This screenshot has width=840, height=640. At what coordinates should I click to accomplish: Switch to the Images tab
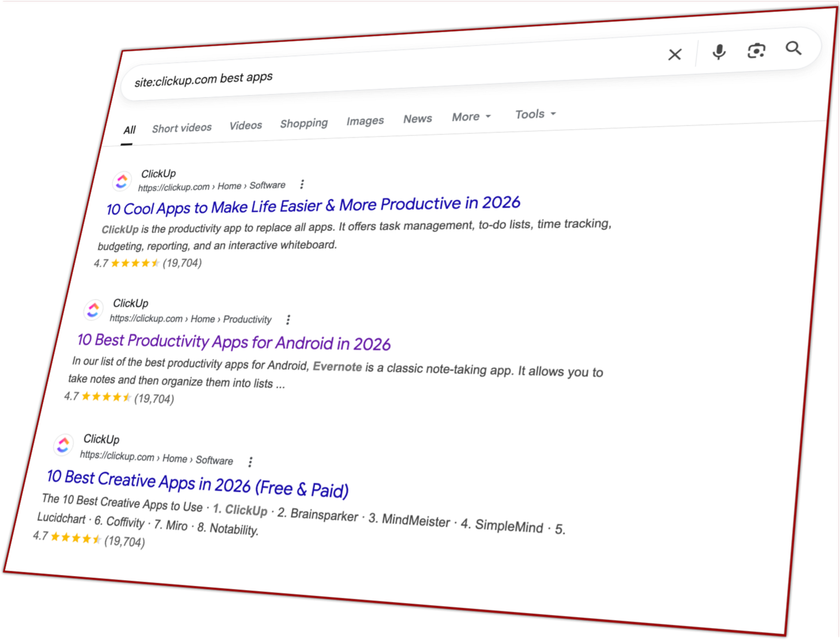pyautogui.click(x=365, y=121)
